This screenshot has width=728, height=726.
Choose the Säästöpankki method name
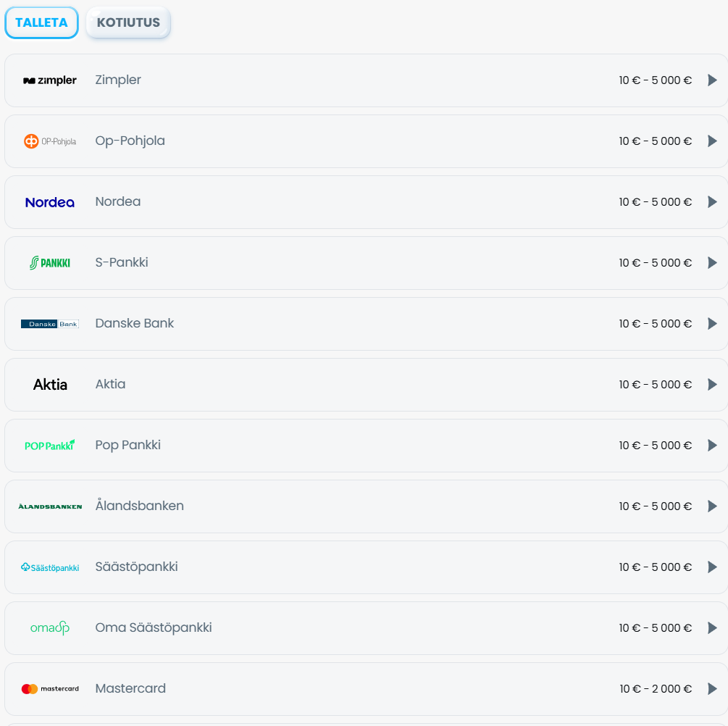click(x=136, y=567)
